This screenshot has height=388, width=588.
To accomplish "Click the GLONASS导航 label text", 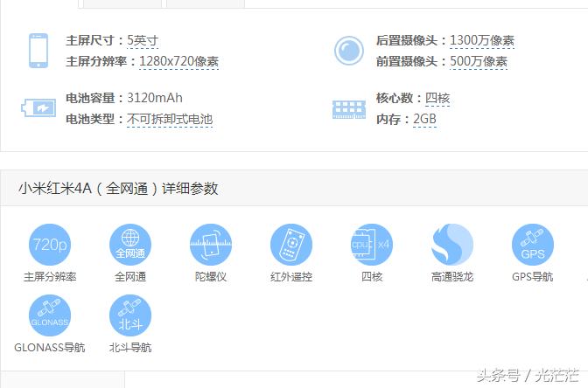I will (50, 348).
